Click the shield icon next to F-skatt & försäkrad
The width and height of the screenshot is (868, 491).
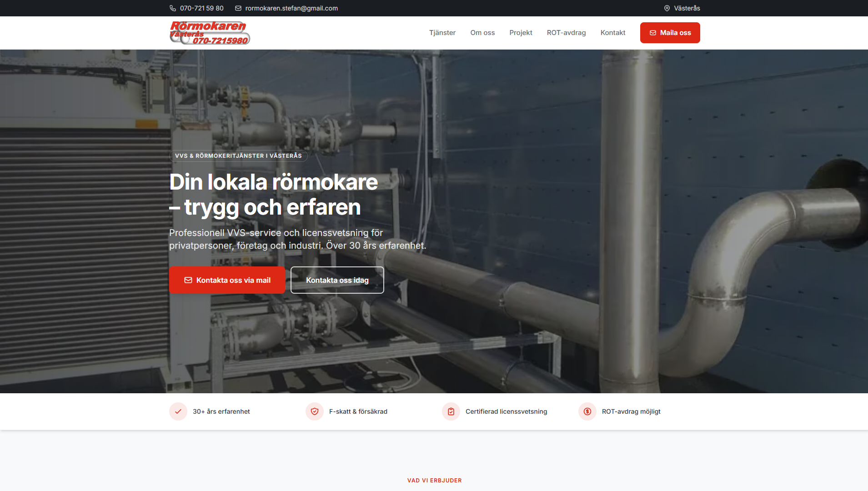(314, 411)
